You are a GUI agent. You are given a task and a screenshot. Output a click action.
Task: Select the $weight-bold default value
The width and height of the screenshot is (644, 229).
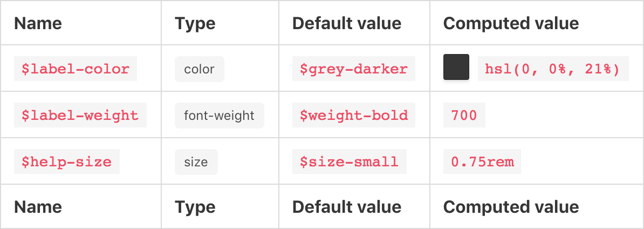pos(354,116)
